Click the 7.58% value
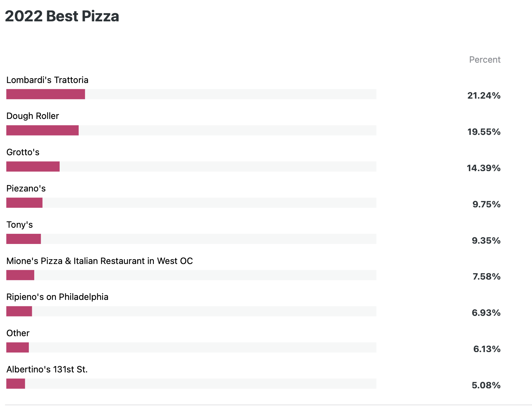 coord(487,277)
